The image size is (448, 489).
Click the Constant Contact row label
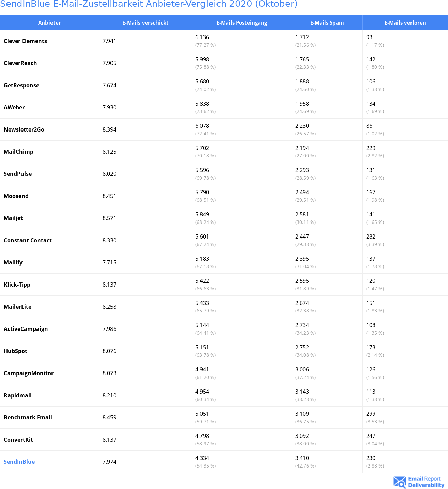[28, 240]
